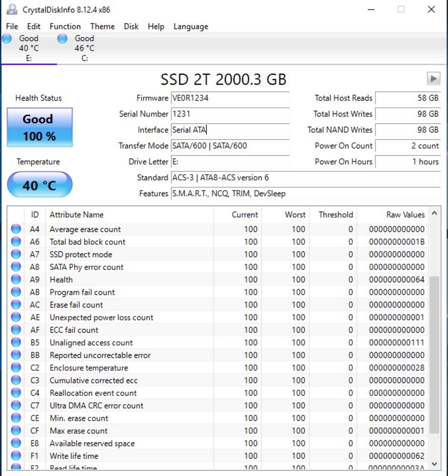This screenshot has height=476, width=448.
Task: Click the status orb for Enclosure temperature
Action: (x=16, y=367)
